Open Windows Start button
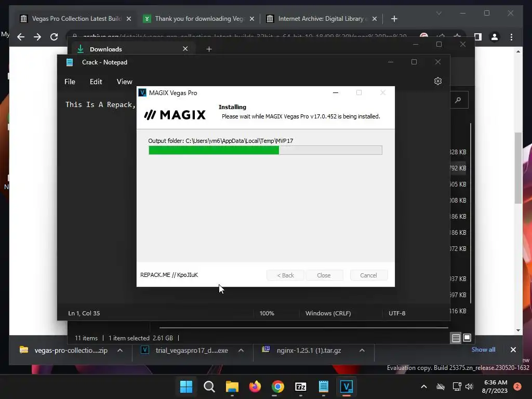The height and width of the screenshot is (399, 532). click(x=186, y=387)
